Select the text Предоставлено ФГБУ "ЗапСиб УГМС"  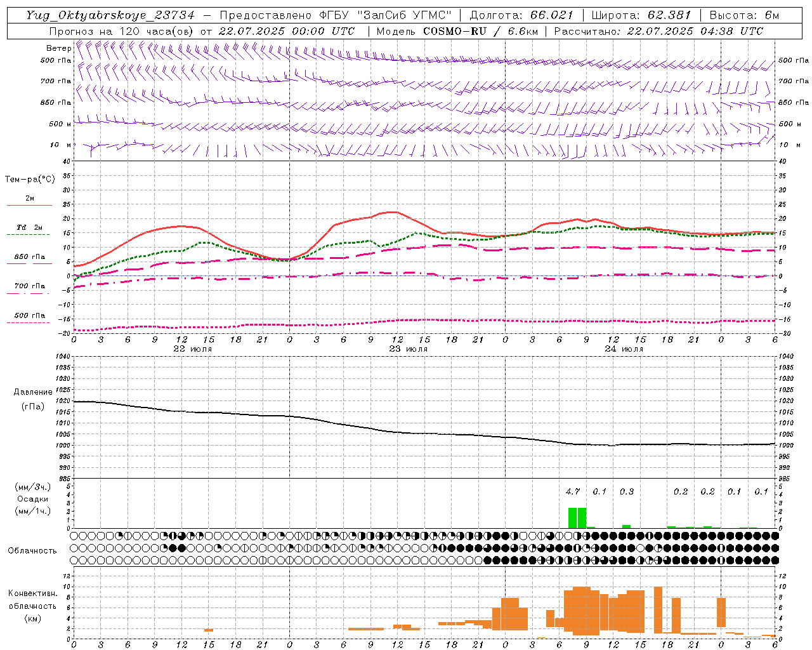point(335,15)
